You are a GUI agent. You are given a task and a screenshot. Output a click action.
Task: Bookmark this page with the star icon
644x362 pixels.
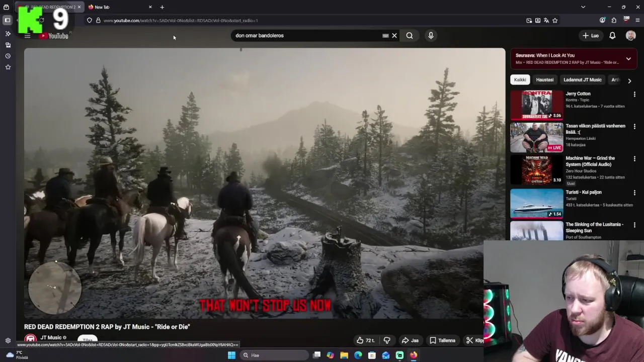click(x=555, y=21)
